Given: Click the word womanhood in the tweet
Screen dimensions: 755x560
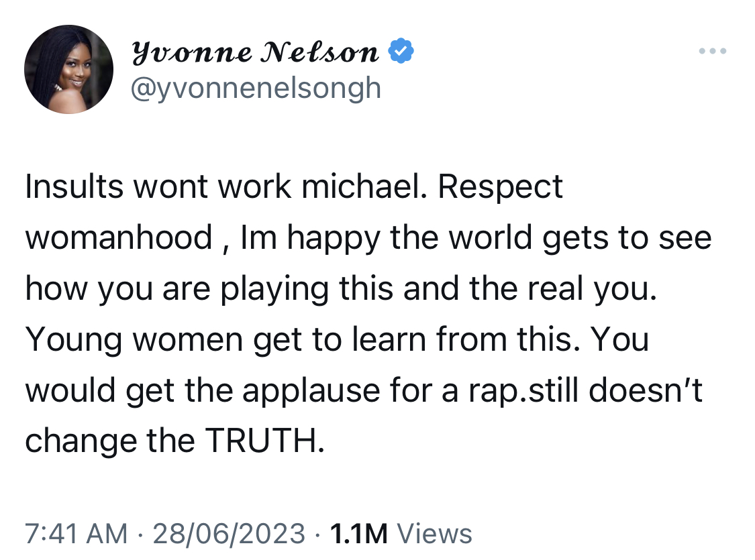Looking at the screenshot, I should point(118,237).
